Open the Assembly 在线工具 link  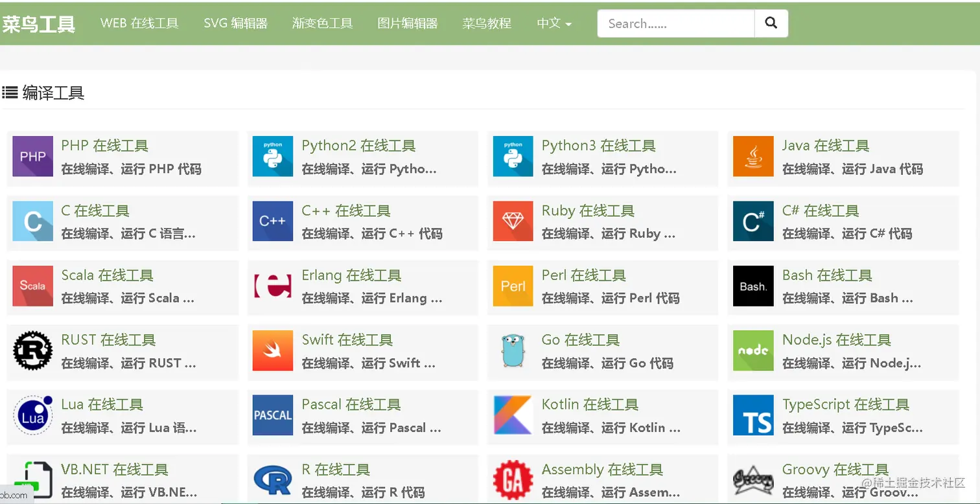tap(603, 470)
